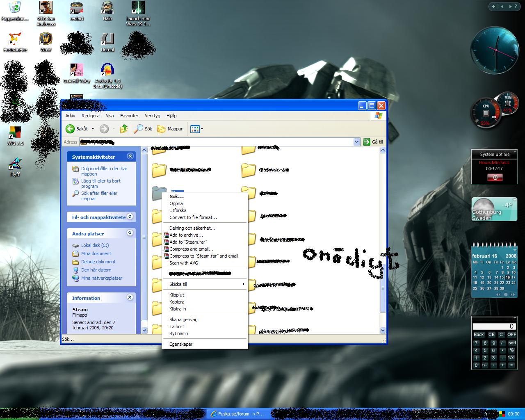
Task: Open the AVG 7.5 desktop icon
Action: coord(15,136)
